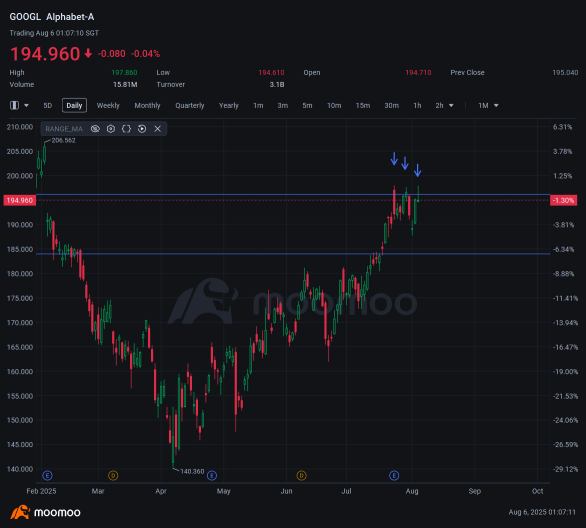Click the large 194.960 last price
This screenshot has width=586, height=528.
[x=45, y=54]
